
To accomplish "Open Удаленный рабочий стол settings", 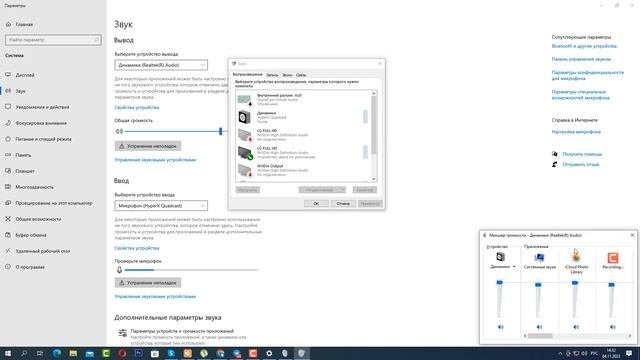I will (x=42, y=251).
